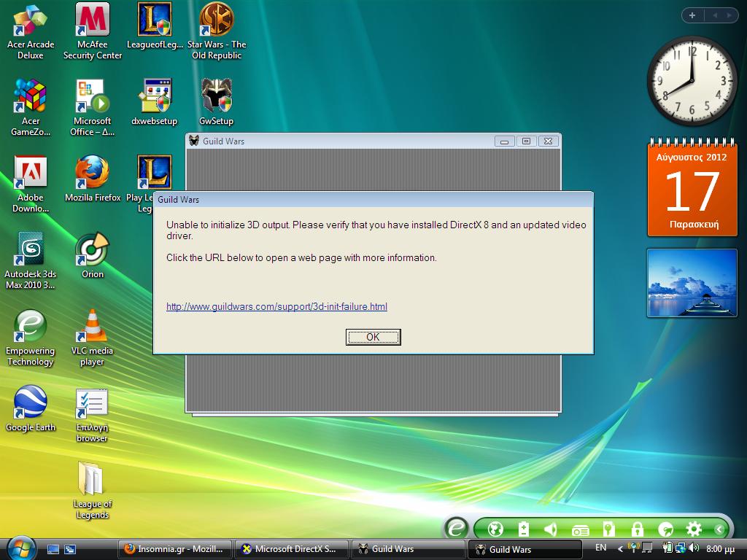Open the LeagueofLeg... installer icon
This screenshot has height=560, width=747.
point(155,26)
